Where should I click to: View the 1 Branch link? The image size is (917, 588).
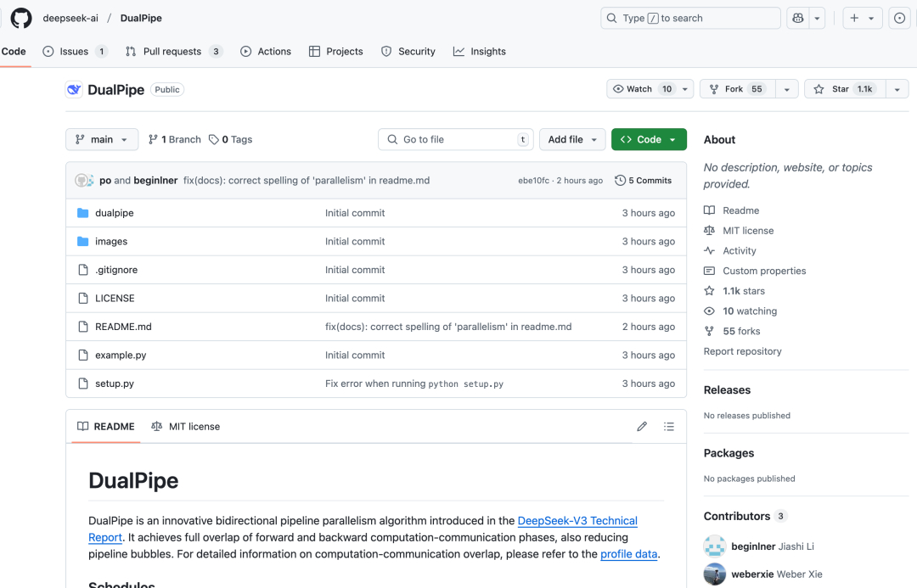click(174, 140)
